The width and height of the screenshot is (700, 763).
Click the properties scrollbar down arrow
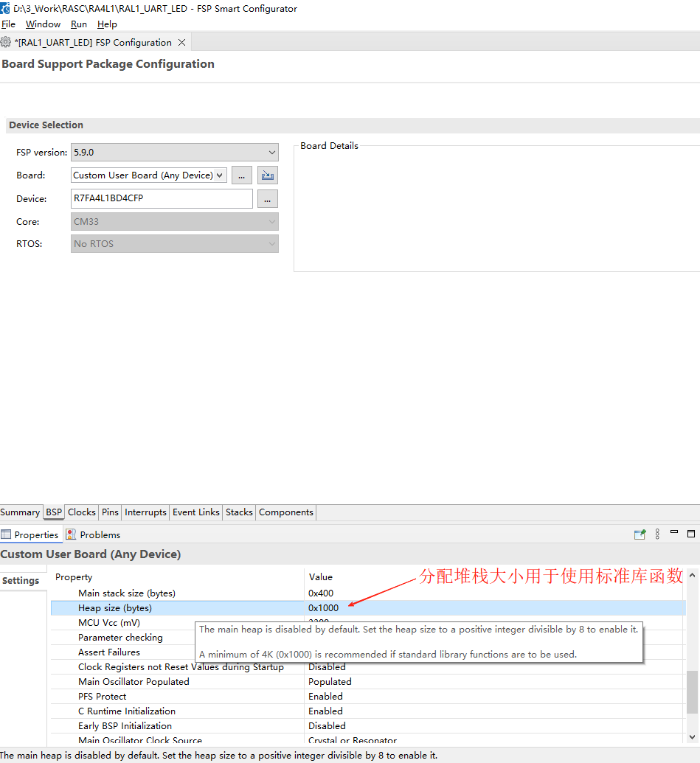pos(692,737)
